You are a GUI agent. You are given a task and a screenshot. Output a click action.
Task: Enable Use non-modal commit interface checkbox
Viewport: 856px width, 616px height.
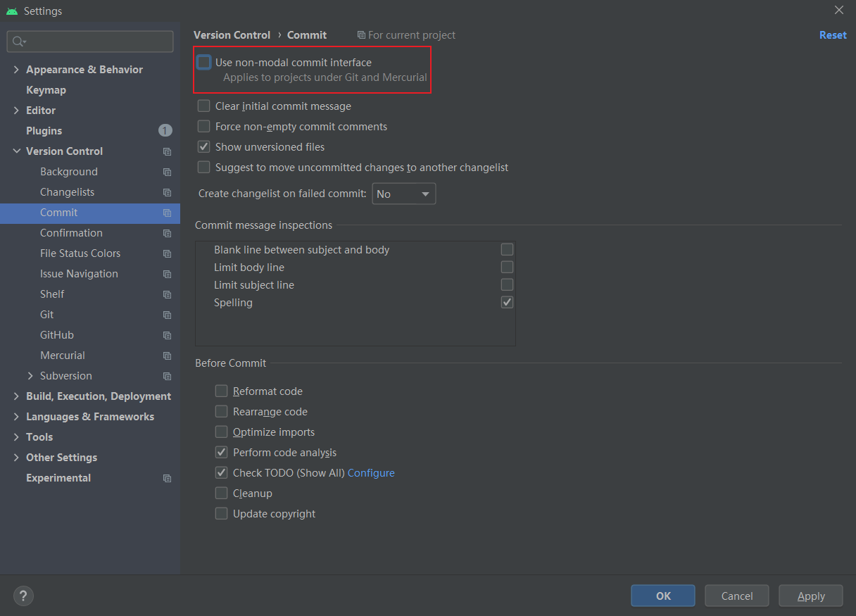[x=204, y=63]
